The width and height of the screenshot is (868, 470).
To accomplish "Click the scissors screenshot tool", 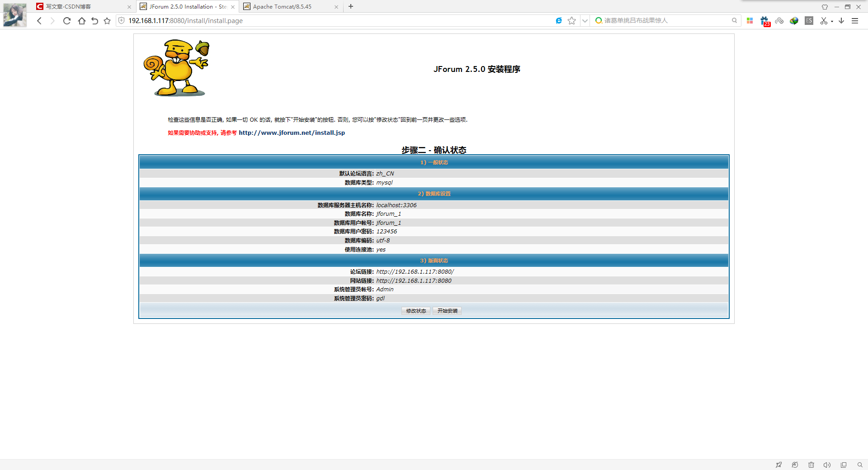I will coord(824,20).
